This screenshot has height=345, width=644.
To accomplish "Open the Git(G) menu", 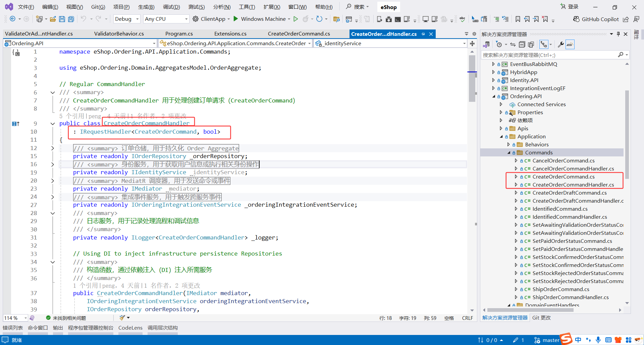I will pyautogui.click(x=98, y=7).
